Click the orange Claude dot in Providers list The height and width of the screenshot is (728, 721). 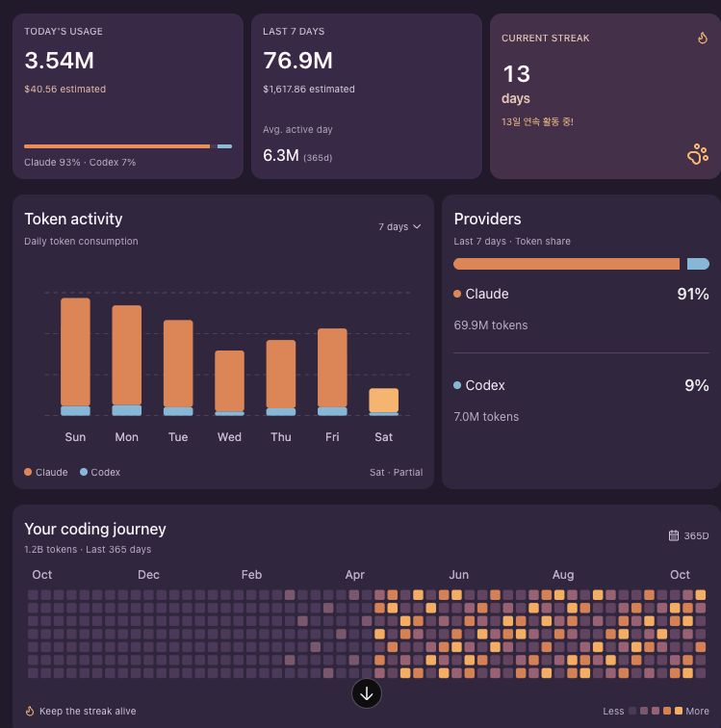click(457, 294)
